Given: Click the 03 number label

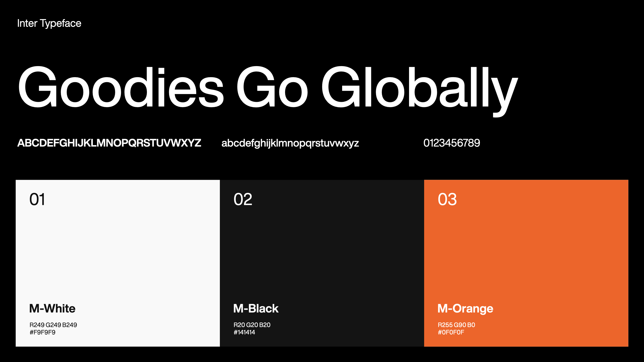Looking at the screenshot, I should click(447, 199).
